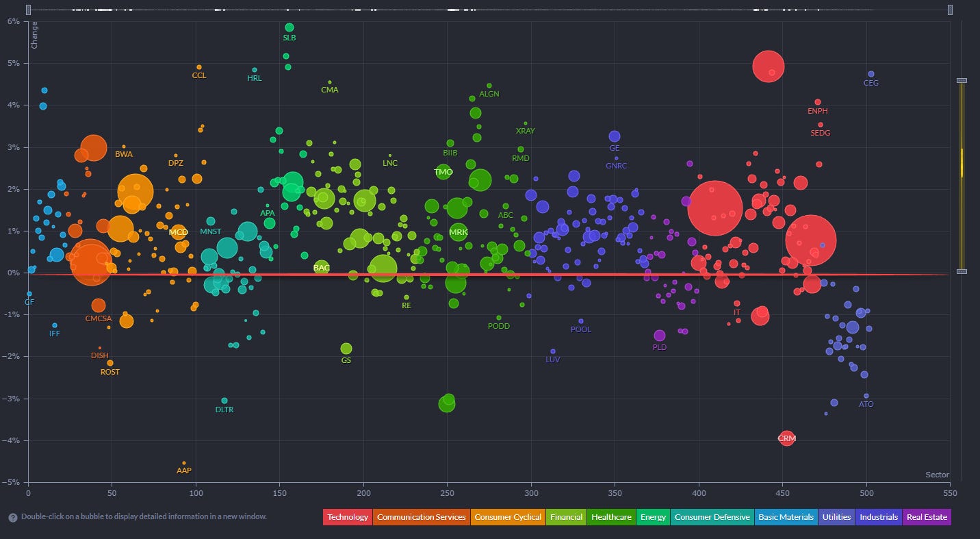Toggle the Financial sector legend item
Viewport: 980px width, 539px height.
coord(566,517)
